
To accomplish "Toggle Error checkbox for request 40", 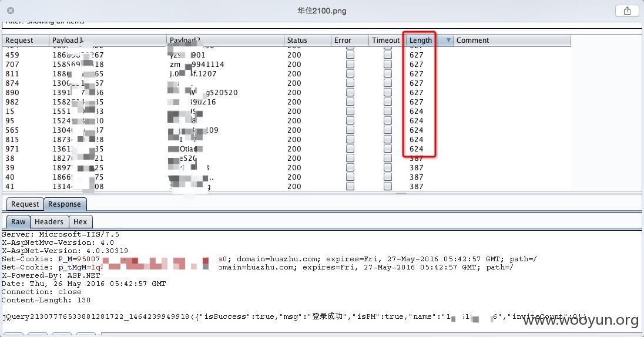I will coord(350,177).
